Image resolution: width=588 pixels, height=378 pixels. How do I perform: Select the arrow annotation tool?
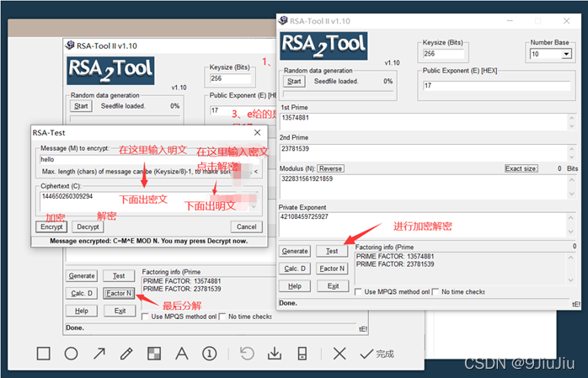[x=99, y=354]
